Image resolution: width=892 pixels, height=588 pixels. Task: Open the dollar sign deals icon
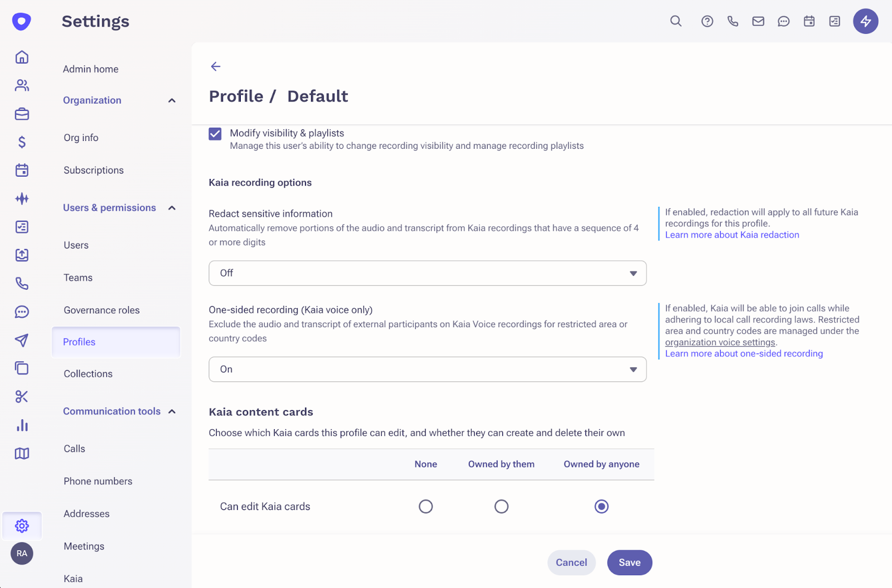tap(22, 142)
